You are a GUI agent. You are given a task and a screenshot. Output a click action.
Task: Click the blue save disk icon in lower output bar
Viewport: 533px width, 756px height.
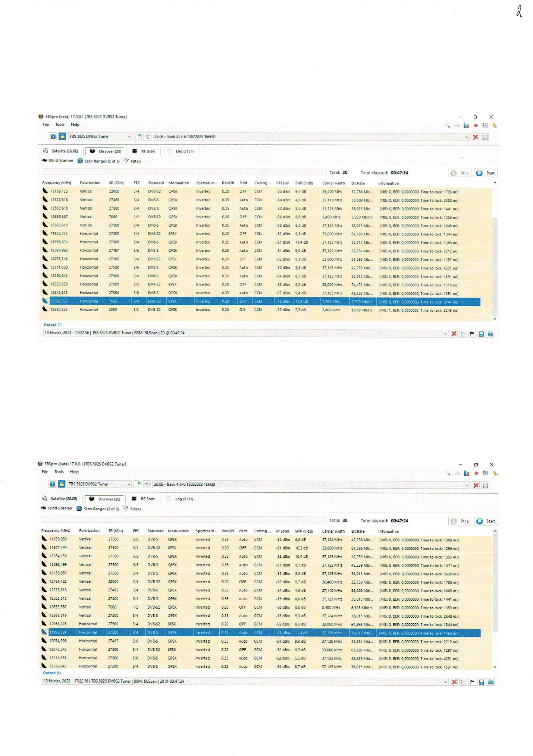point(481,682)
